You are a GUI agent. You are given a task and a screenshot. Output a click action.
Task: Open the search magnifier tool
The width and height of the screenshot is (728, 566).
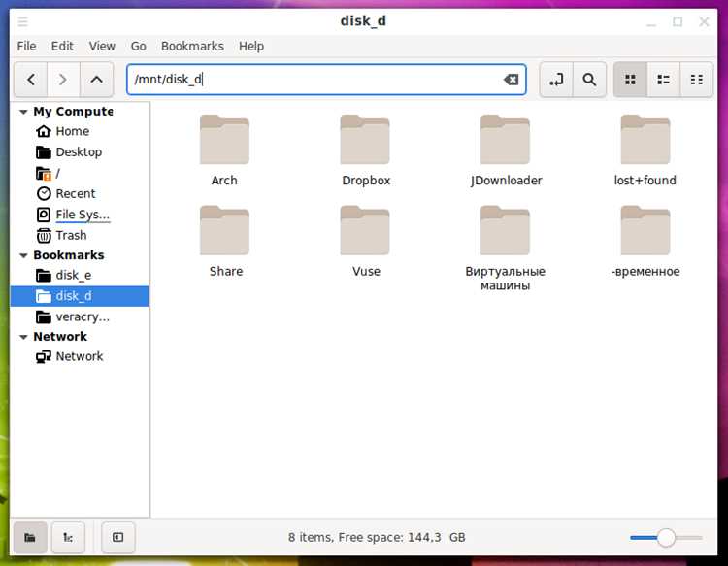(589, 80)
